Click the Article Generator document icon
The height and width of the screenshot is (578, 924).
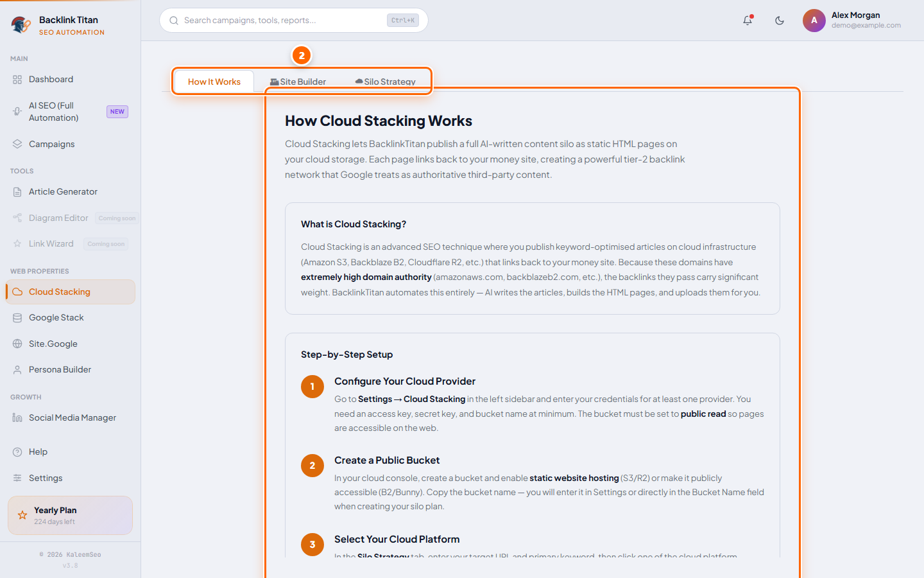click(x=17, y=192)
